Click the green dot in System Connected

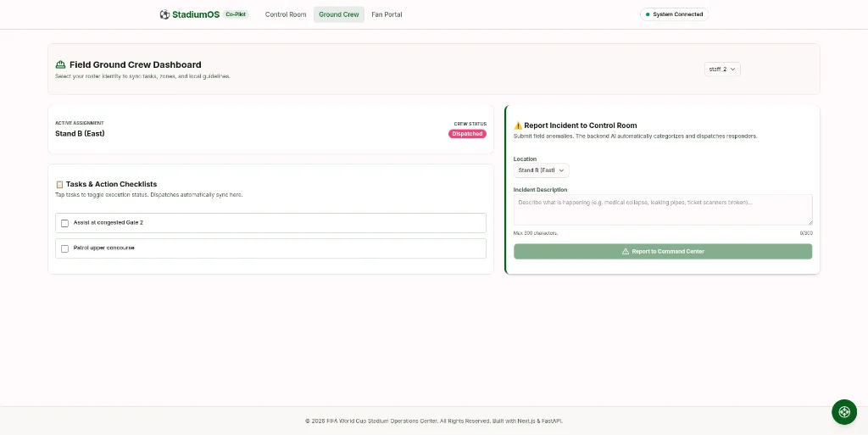(648, 14)
